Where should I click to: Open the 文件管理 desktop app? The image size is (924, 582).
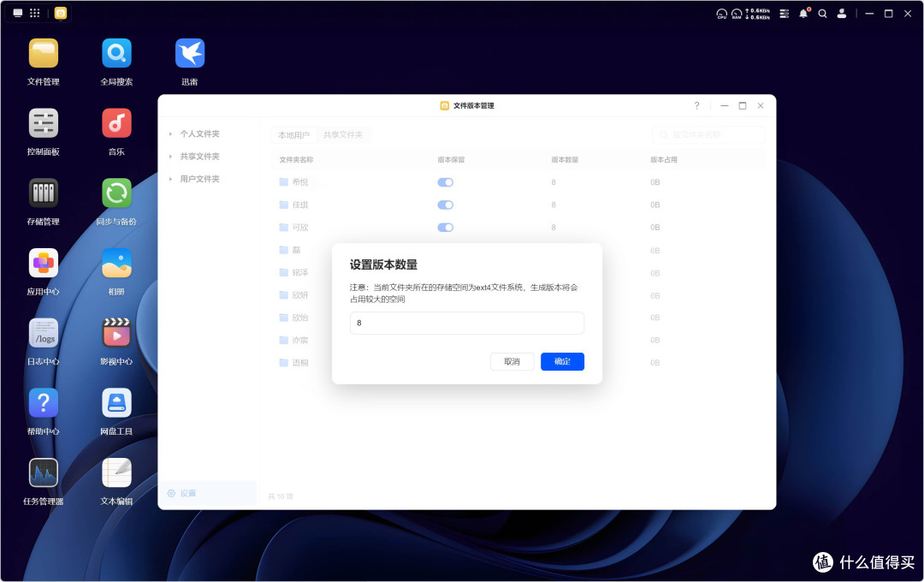pos(43,54)
